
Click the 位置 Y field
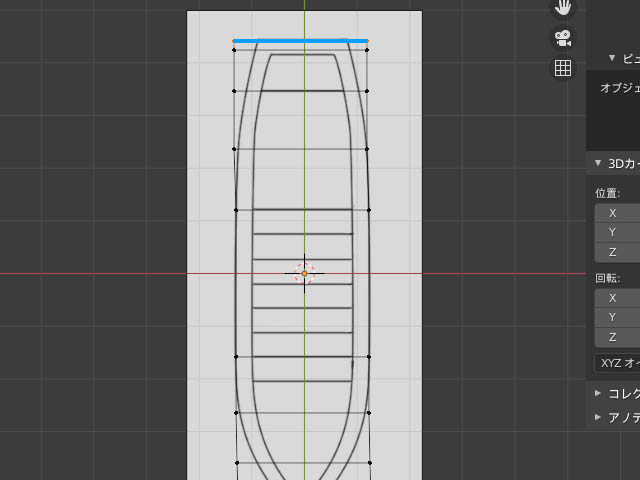(617, 233)
